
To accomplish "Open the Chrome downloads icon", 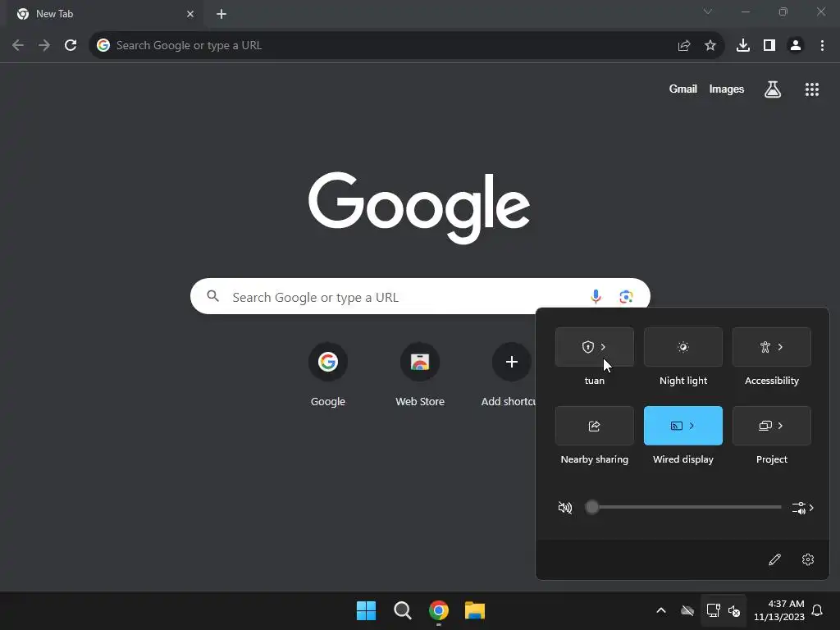I will [x=743, y=46].
